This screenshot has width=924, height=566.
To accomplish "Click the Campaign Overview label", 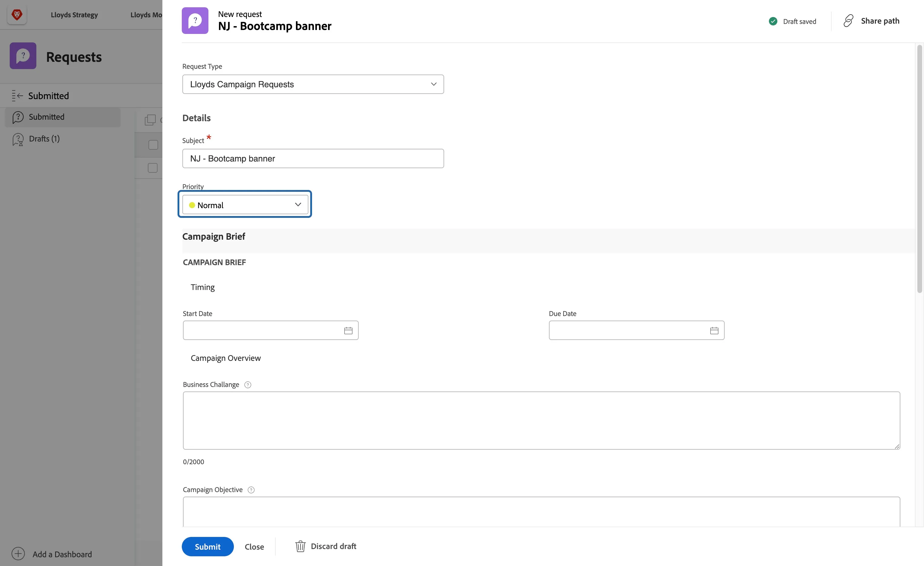I will click(225, 358).
